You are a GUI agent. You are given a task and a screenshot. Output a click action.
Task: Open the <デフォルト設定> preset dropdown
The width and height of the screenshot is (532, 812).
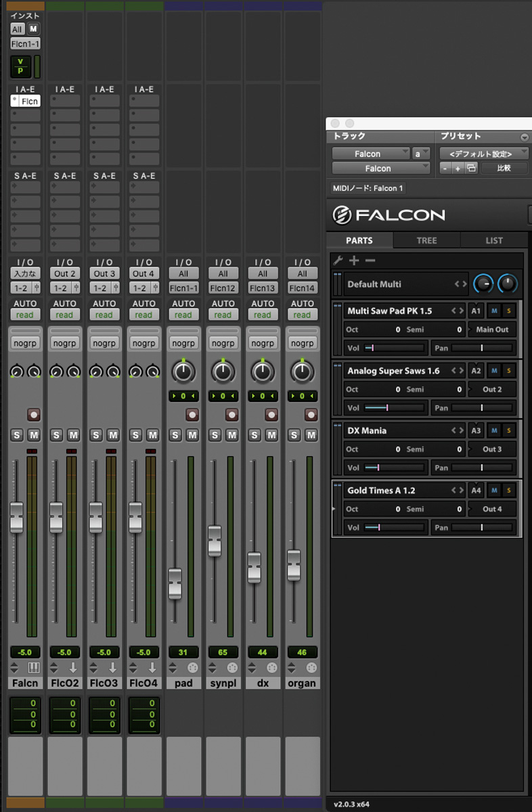pos(483,154)
